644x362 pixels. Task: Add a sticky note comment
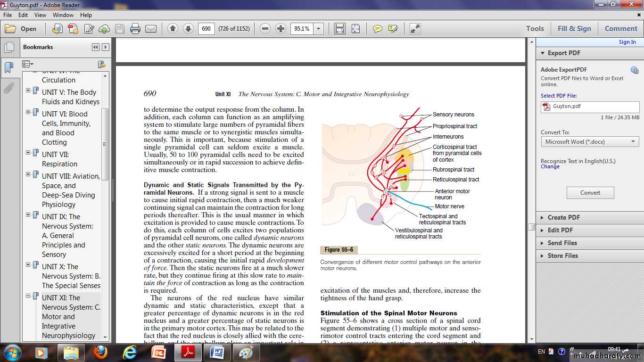377,29
